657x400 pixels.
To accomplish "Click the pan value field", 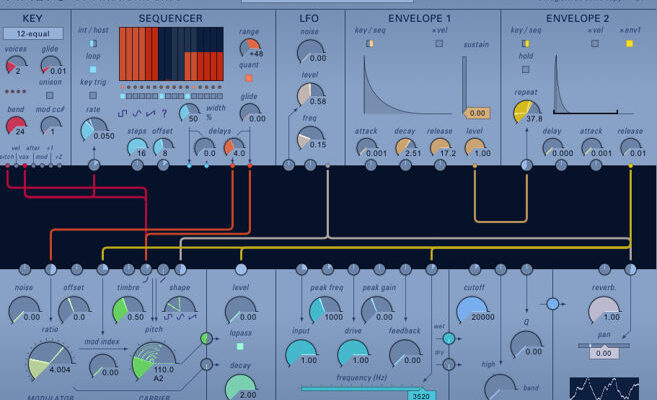I will point(602,352).
